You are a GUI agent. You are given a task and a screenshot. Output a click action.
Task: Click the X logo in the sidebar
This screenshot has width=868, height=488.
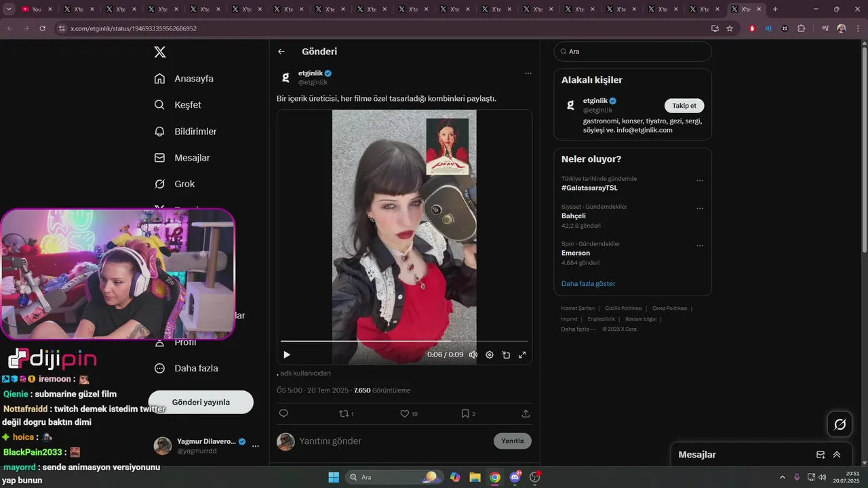[x=159, y=52]
